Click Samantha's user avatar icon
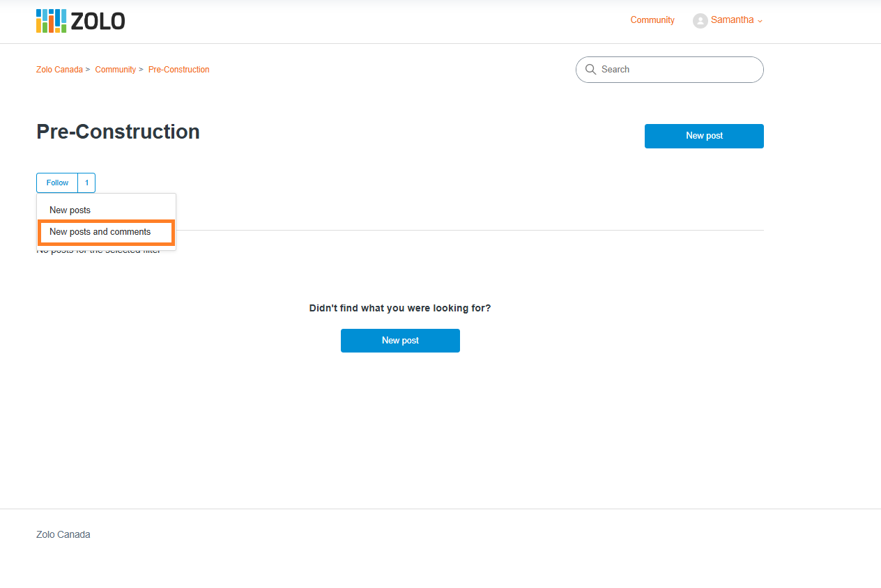Image resolution: width=881 pixels, height=588 pixels. [x=700, y=21]
